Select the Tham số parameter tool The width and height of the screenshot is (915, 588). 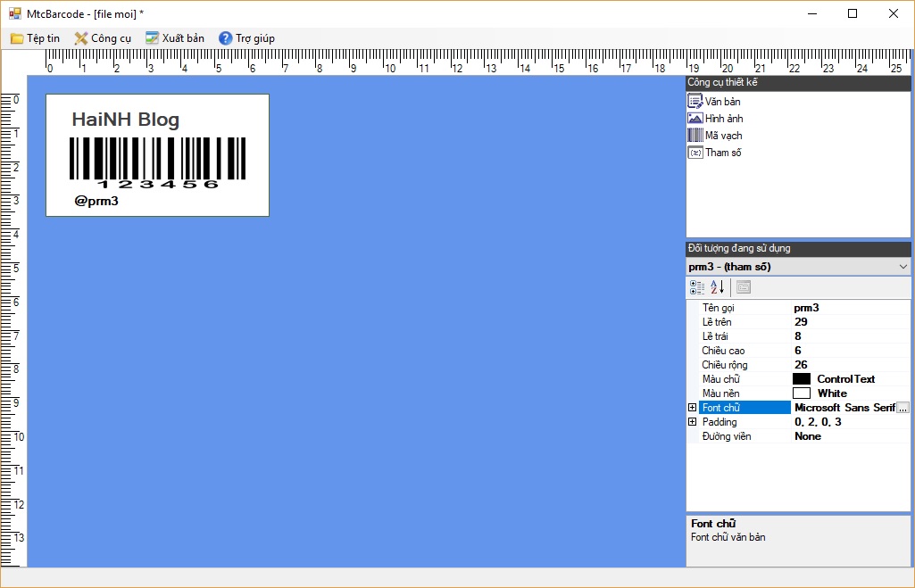tap(714, 153)
